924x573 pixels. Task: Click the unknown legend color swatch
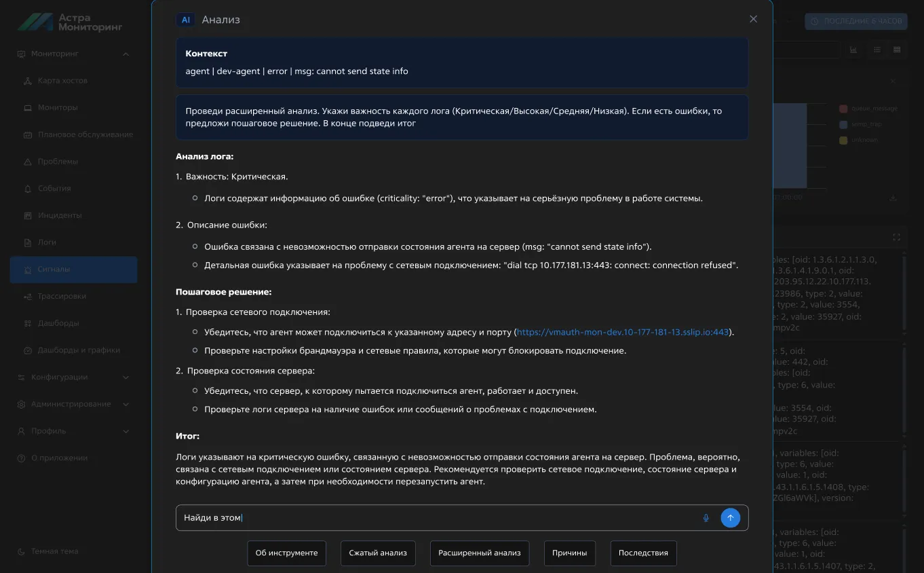(843, 140)
